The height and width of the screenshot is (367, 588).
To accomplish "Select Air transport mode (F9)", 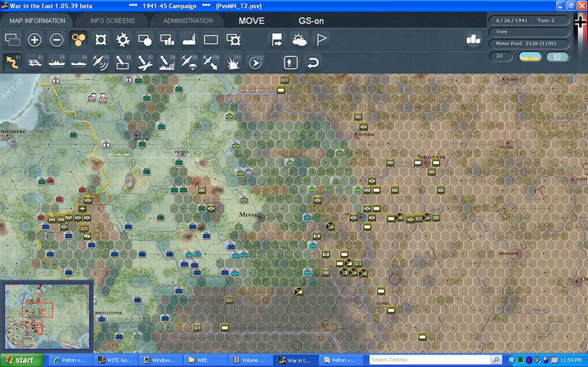I will pyautogui.click(x=189, y=62).
